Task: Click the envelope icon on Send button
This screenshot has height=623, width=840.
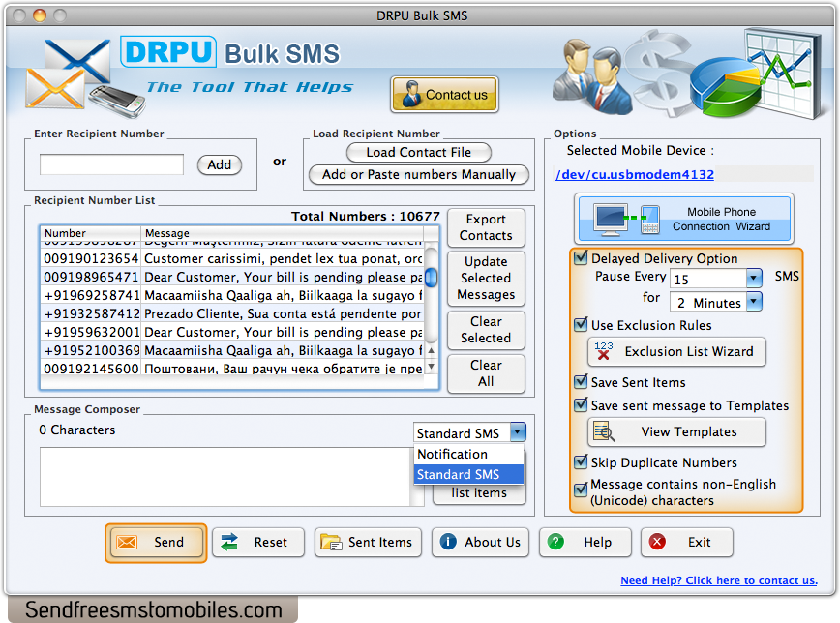Action: (x=127, y=542)
